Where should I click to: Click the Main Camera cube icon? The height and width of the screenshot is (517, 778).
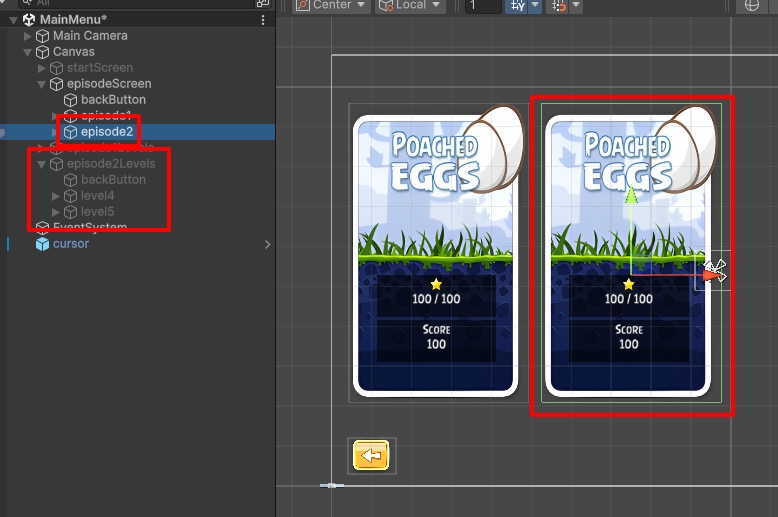pos(43,36)
